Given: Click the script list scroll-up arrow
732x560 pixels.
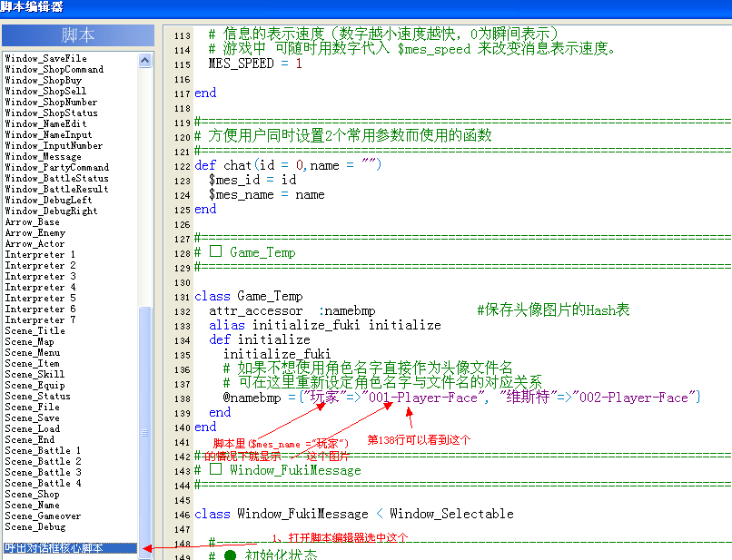Looking at the screenshot, I should [144, 60].
